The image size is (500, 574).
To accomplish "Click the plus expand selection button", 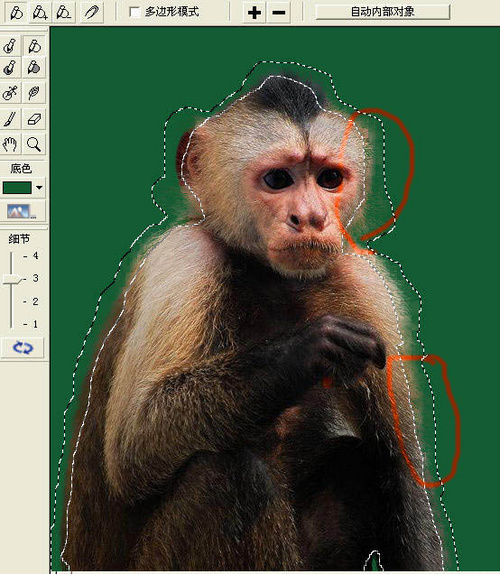I will [254, 13].
